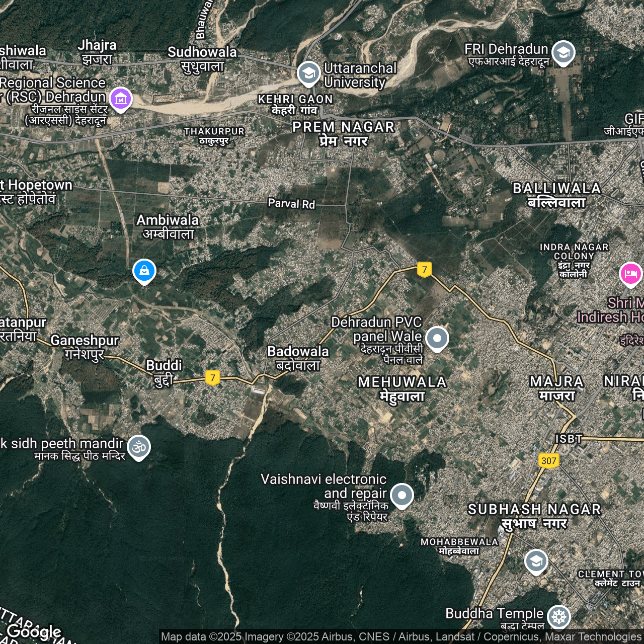The width and height of the screenshot is (644, 644).
Task: Open the Regional Science Centre museum icon
Action: [121, 99]
